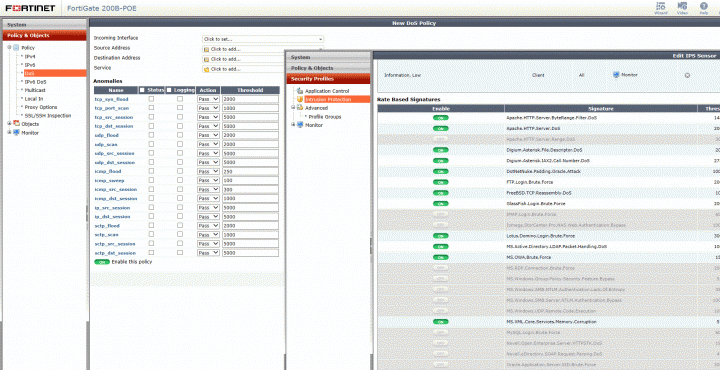Collapse the Policy tree node
The image size is (720, 370).
[x=9, y=48]
